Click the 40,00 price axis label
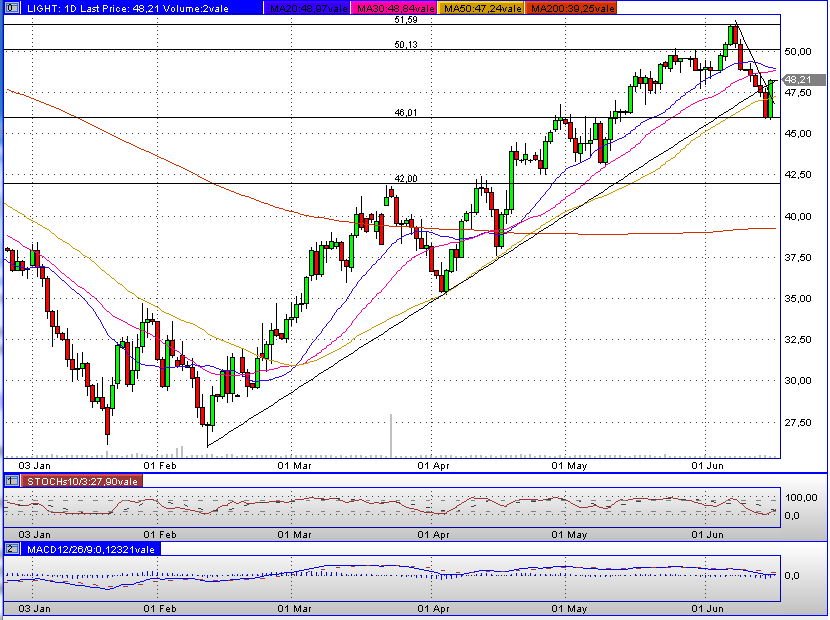This screenshot has height=620, width=830. [798, 216]
